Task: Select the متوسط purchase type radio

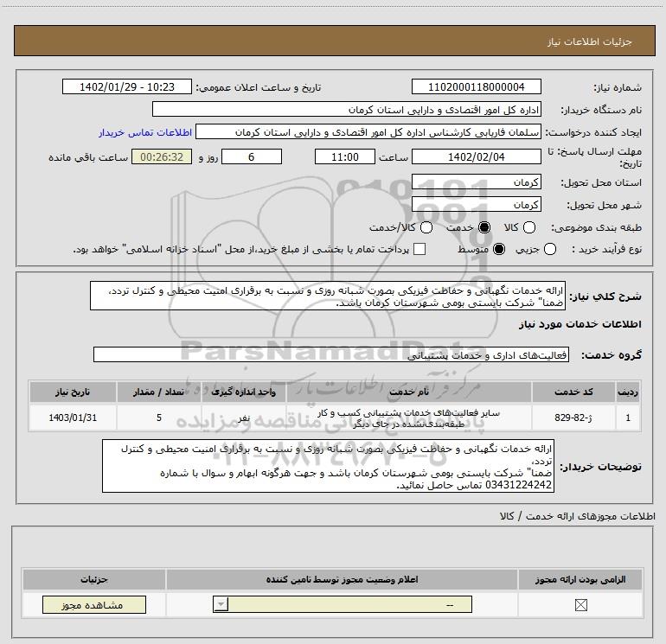Action: coord(499,249)
